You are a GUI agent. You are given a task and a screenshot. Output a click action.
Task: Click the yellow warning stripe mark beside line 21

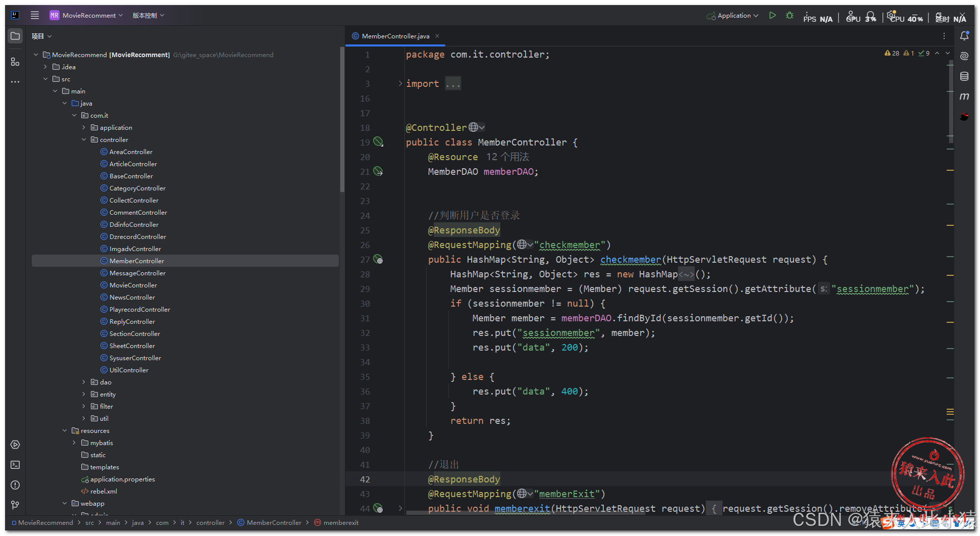[x=950, y=171]
